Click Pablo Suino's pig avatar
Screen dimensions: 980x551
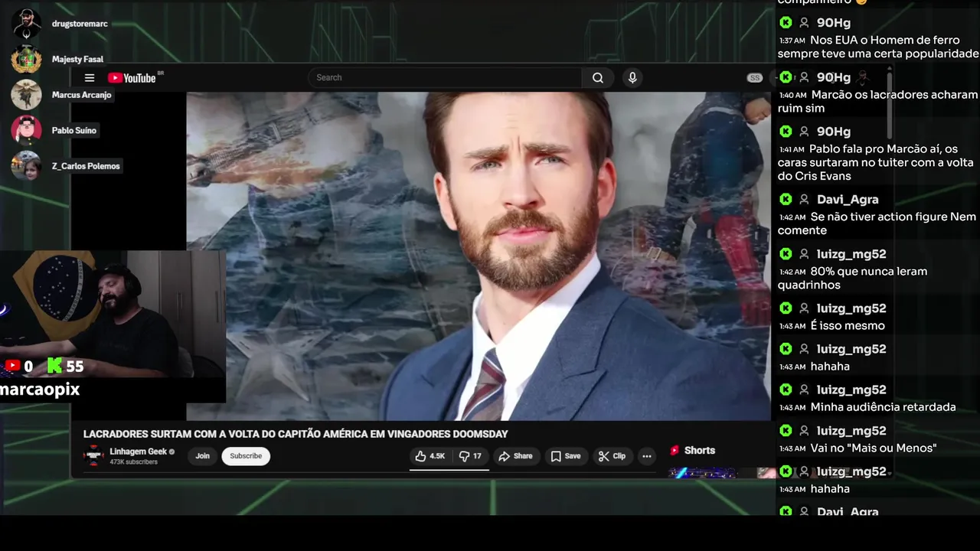(x=27, y=130)
